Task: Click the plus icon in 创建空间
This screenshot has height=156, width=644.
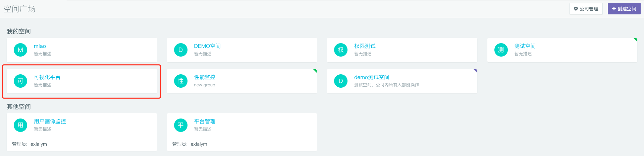Action: pyautogui.click(x=614, y=9)
